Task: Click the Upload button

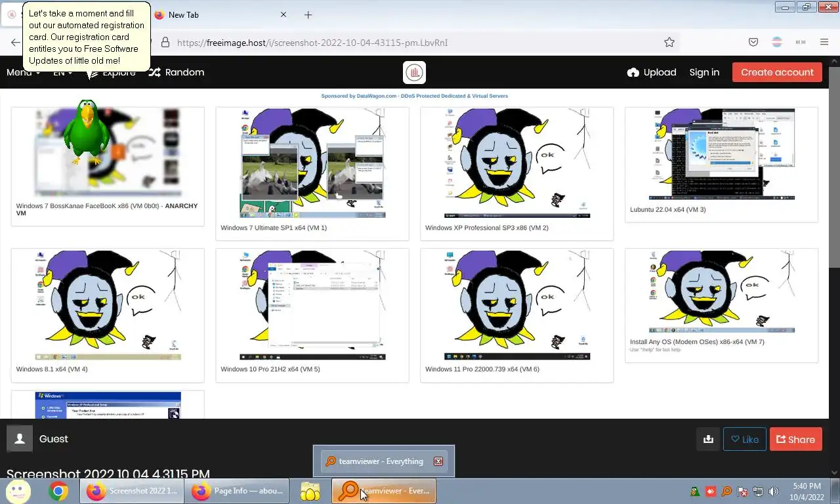Action: (652, 72)
